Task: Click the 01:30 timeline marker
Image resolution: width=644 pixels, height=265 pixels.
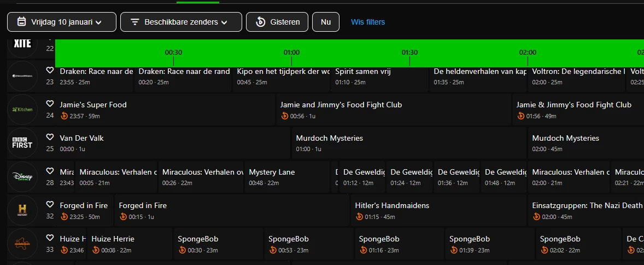Action: coord(409,53)
